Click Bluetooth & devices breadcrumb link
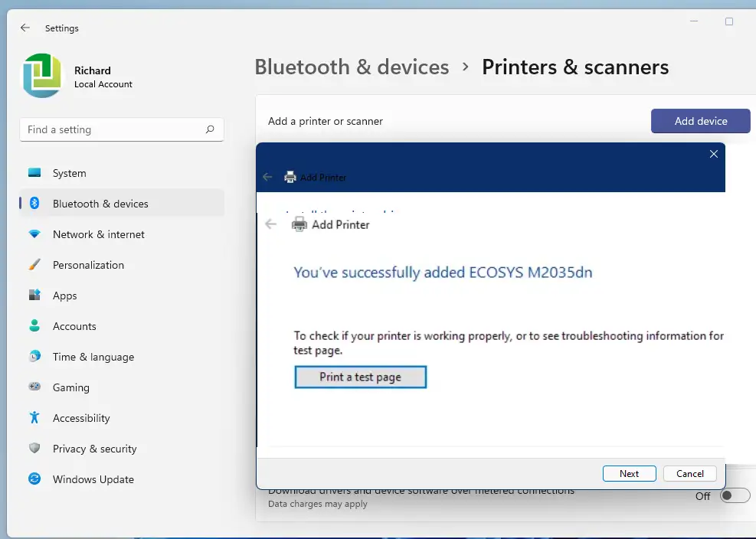 tap(352, 67)
